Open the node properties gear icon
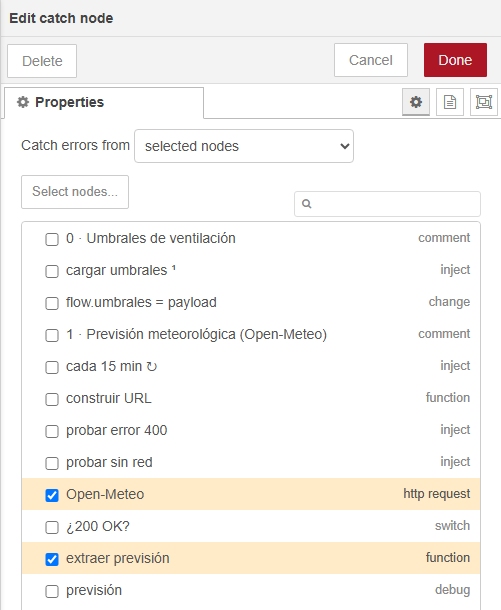501x610 pixels. pos(416,102)
